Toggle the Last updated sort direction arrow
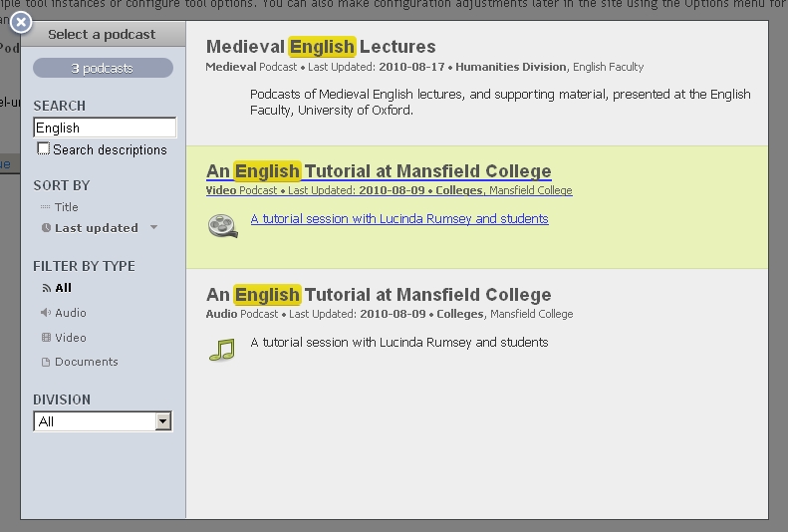The width and height of the screenshot is (788, 532). point(153,228)
